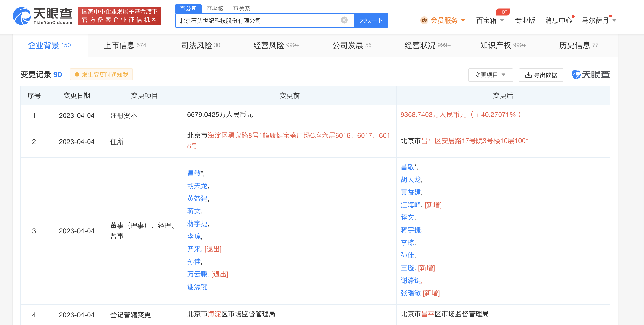Click the 天眼一下 search button
The height and width of the screenshot is (325, 644).
[x=371, y=20]
